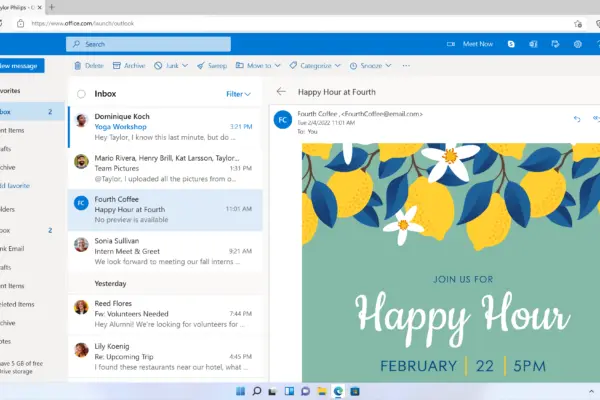600x400 pixels.
Task: Click inside the Search field
Action: (148, 44)
